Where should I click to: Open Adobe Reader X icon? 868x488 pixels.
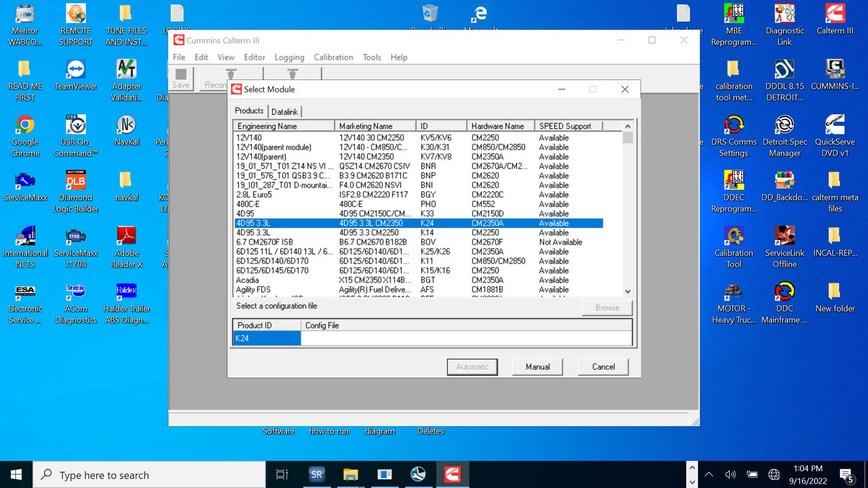[x=126, y=248]
